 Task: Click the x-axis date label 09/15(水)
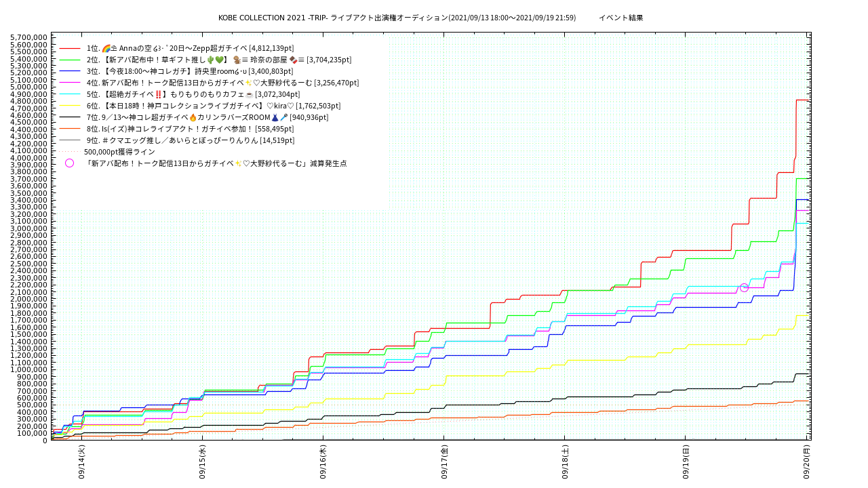coord(202,462)
